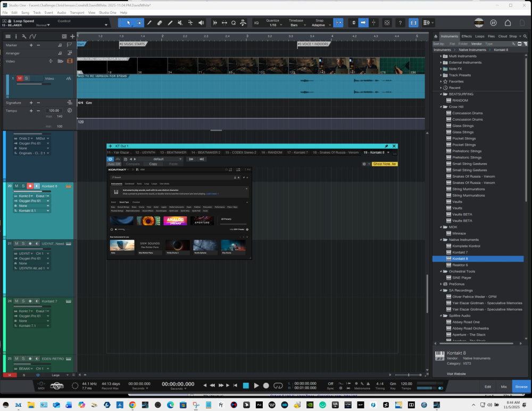532x411 pixels.
Task: Open the default preset dropdown in plugin
Action: pos(160,159)
